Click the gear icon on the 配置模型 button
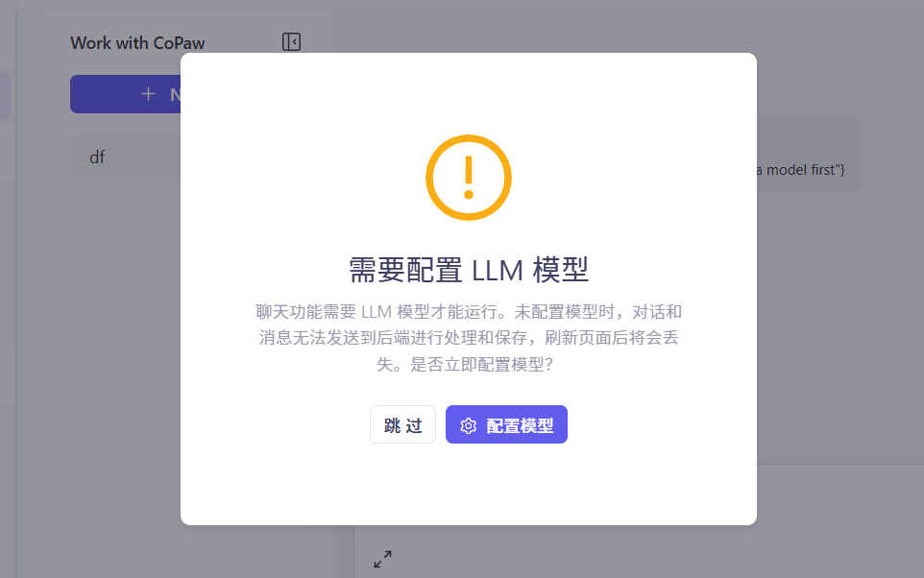Viewport: 924px width, 578px height. pos(468,425)
